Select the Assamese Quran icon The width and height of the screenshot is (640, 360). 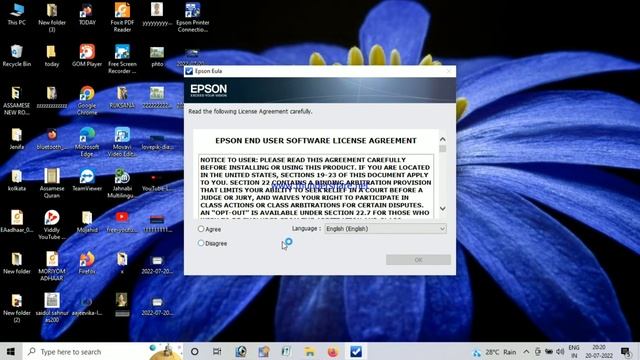coord(52,184)
